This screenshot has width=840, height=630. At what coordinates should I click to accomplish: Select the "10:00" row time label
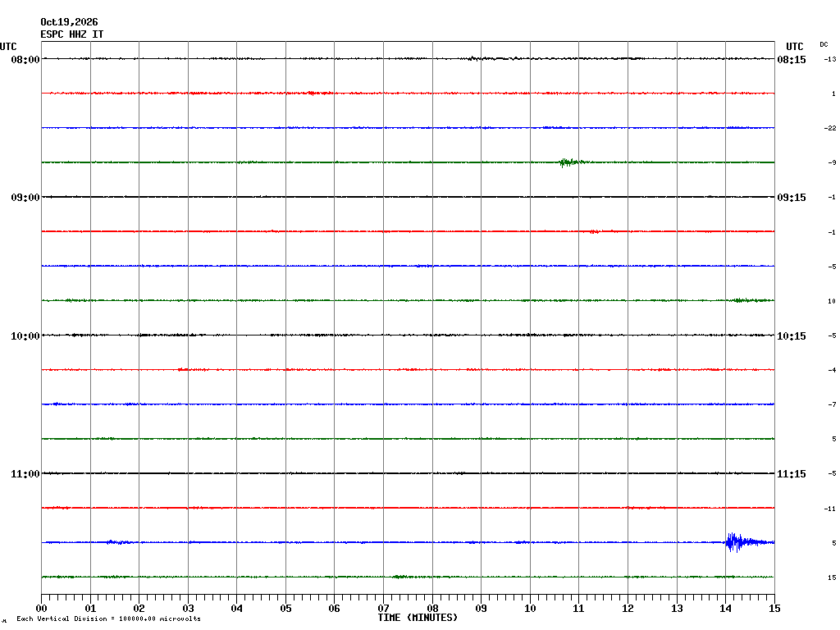click(x=25, y=336)
